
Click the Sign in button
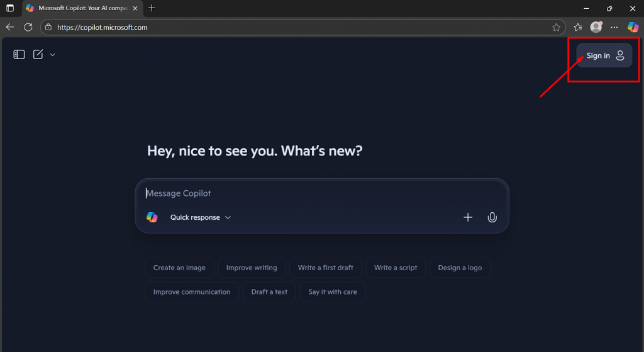[x=604, y=55]
